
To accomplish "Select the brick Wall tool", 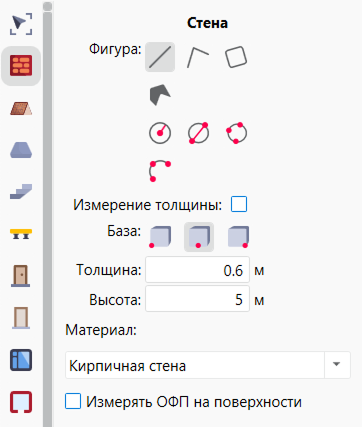I will (21, 66).
